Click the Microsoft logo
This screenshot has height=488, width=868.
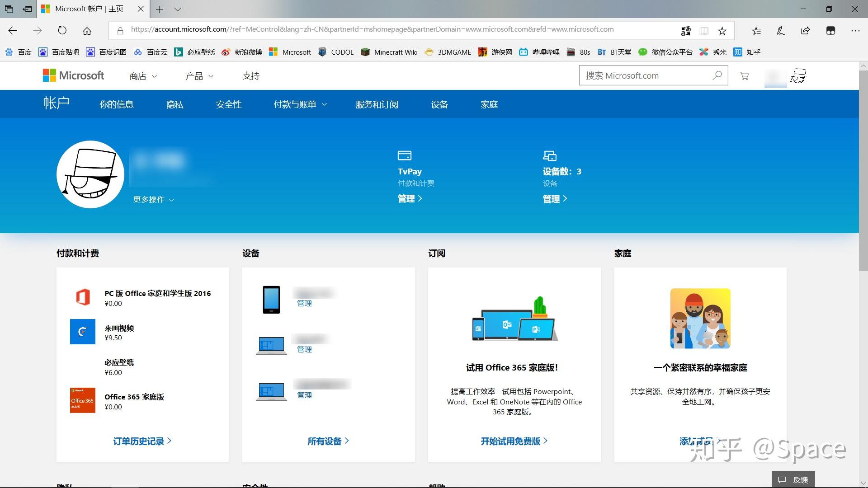74,75
